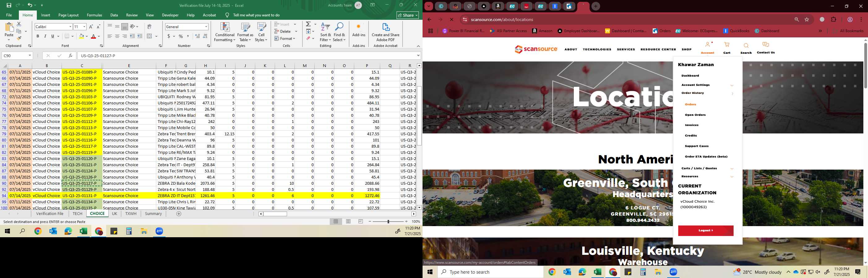
Task: Click the Undo arrow in Excel quick access toolbar
Action: (x=30, y=5)
